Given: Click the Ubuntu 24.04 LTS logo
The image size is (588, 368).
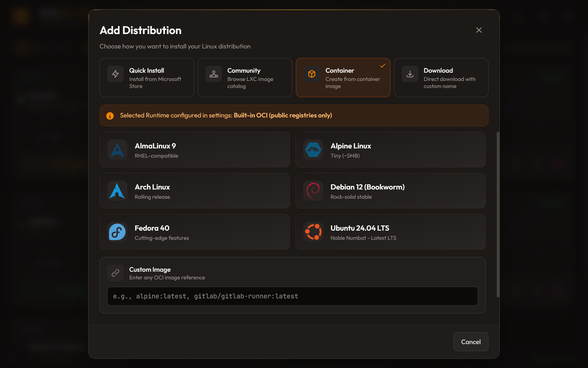Looking at the screenshot, I should click(313, 232).
